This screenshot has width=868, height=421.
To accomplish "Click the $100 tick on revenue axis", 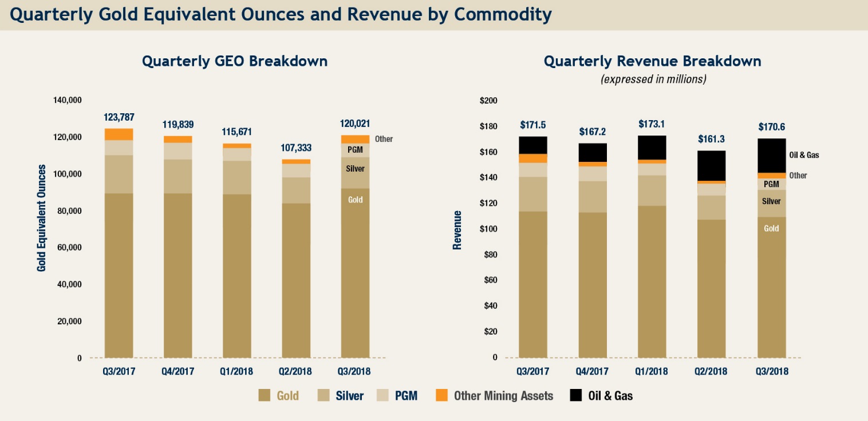I will (490, 229).
